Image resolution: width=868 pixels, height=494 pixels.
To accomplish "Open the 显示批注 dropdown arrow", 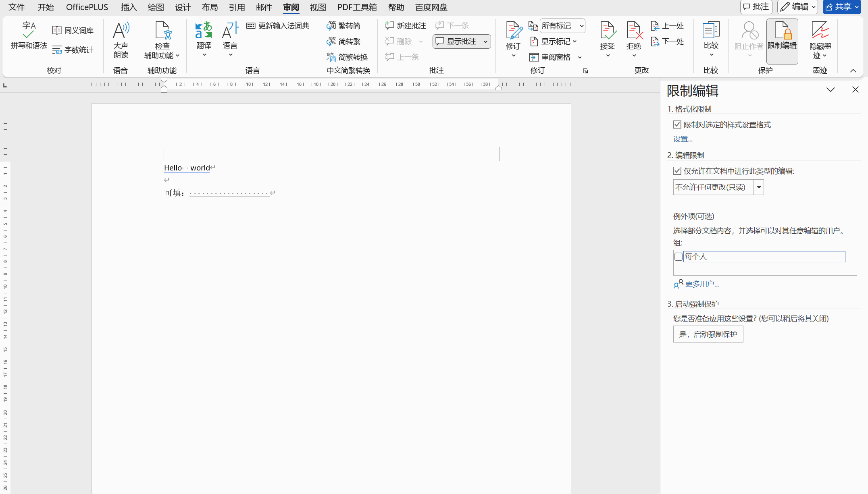I will click(485, 42).
